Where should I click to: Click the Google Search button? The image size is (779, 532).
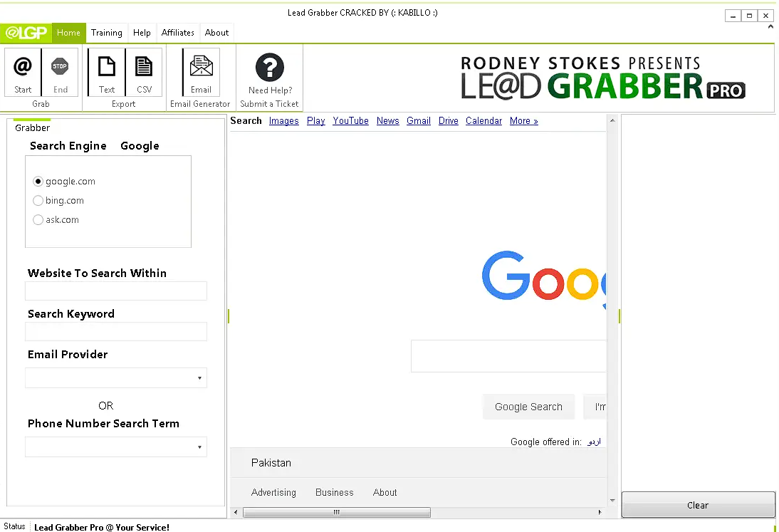[528, 407]
